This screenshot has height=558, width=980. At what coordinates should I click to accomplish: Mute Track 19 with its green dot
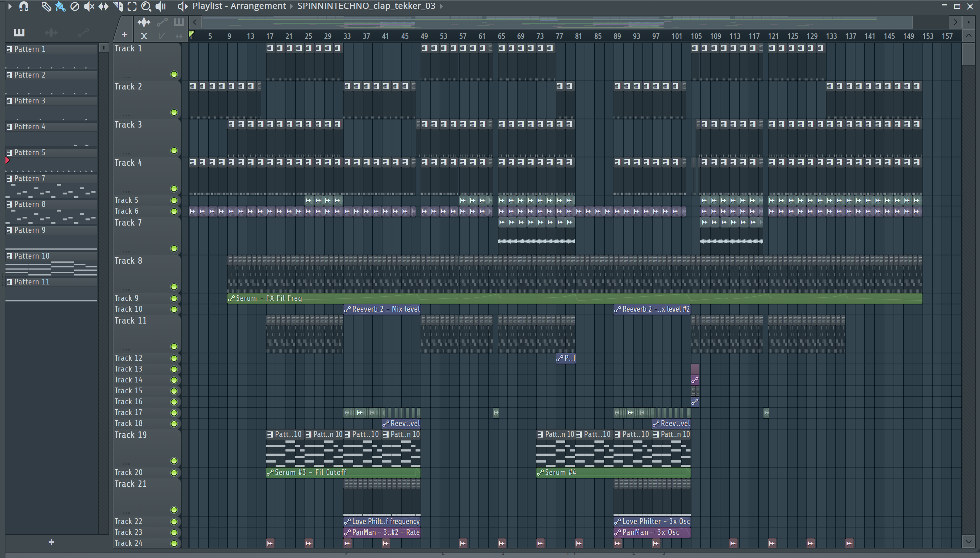point(174,461)
